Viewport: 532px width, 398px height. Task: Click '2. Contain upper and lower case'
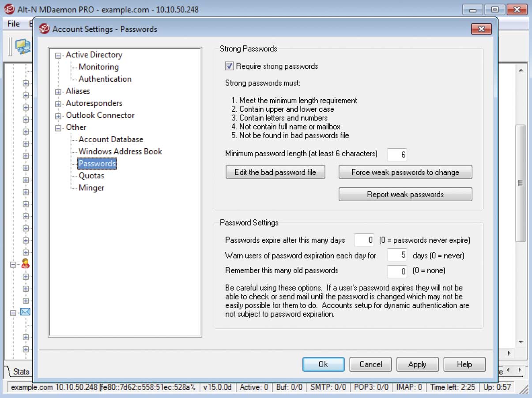click(283, 109)
